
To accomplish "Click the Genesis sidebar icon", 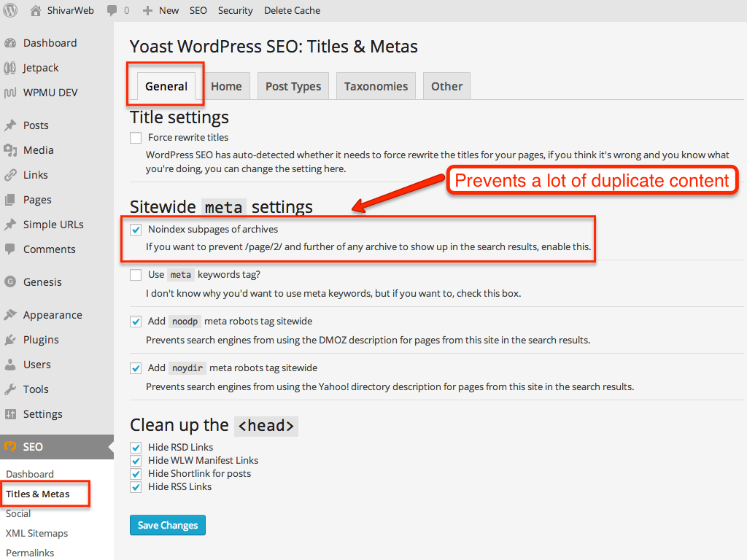I will click(x=10, y=282).
